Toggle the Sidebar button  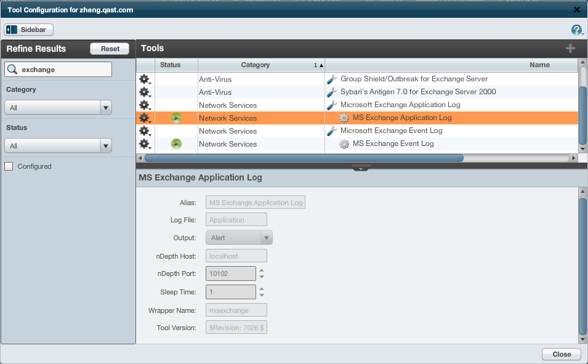coord(28,30)
